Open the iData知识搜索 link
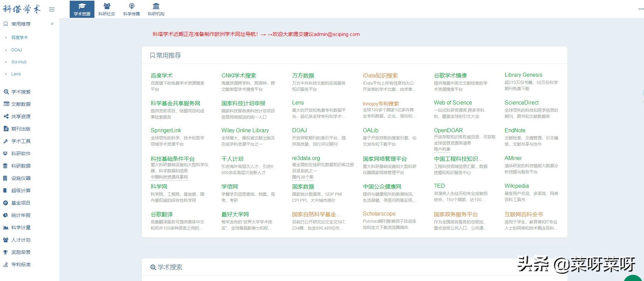This screenshot has width=644, height=281. pos(380,75)
